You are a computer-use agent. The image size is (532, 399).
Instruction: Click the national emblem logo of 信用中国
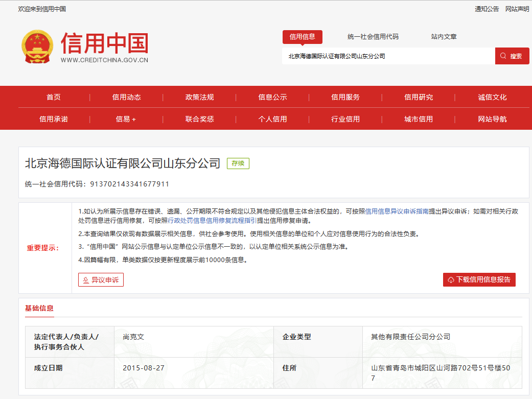coord(35,45)
